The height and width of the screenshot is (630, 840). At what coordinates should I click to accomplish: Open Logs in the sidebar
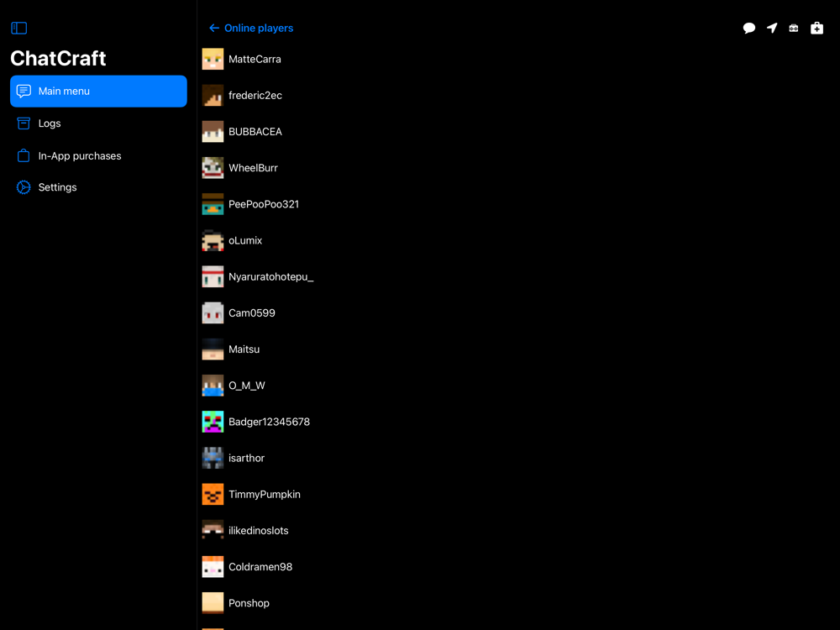click(x=98, y=123)
